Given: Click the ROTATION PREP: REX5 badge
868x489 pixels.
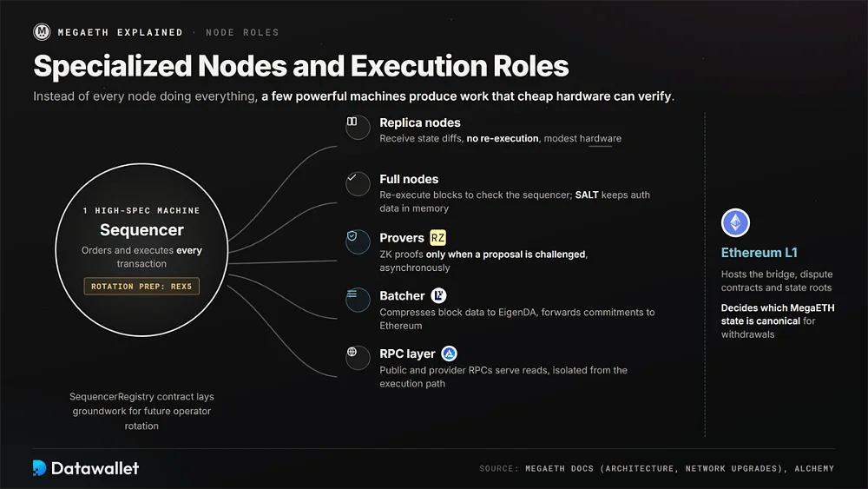Looking at the screenshot, I should point(141,287).
